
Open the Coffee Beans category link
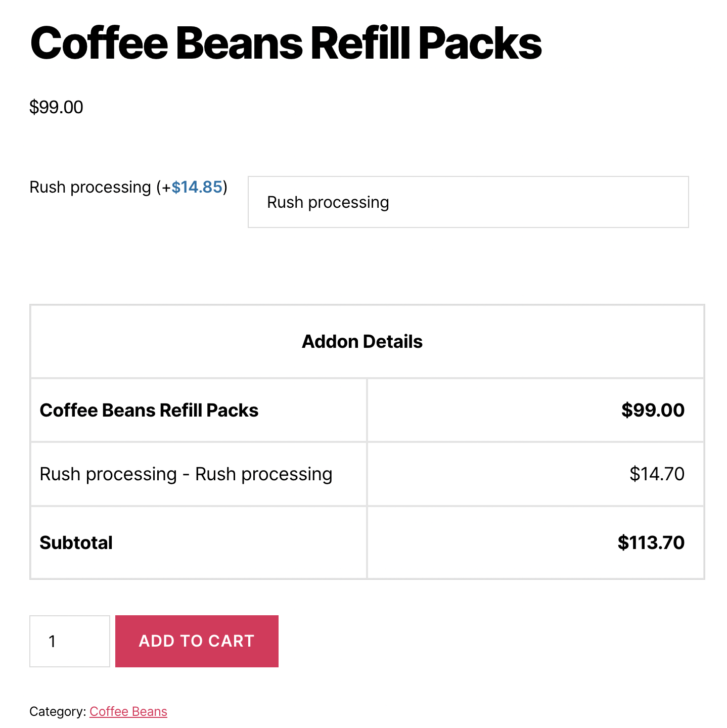128,711
